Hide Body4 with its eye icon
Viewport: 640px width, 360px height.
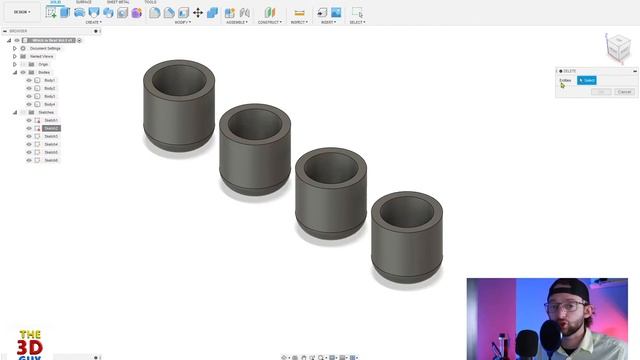click(29, 104)
